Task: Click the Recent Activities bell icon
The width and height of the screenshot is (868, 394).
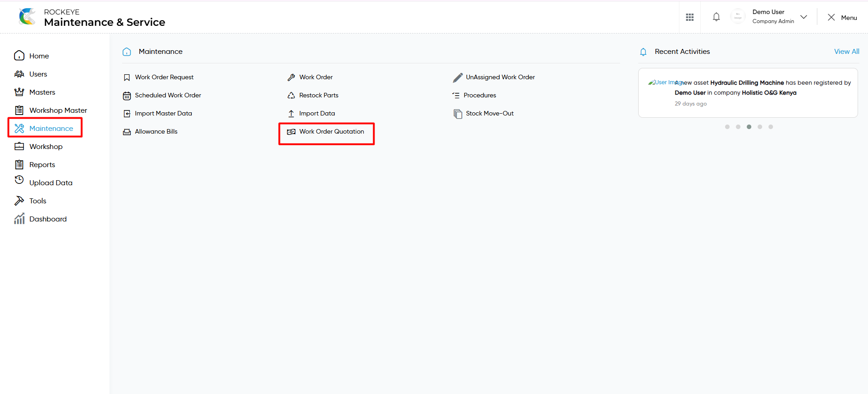Action: click(x=643, y=52)
